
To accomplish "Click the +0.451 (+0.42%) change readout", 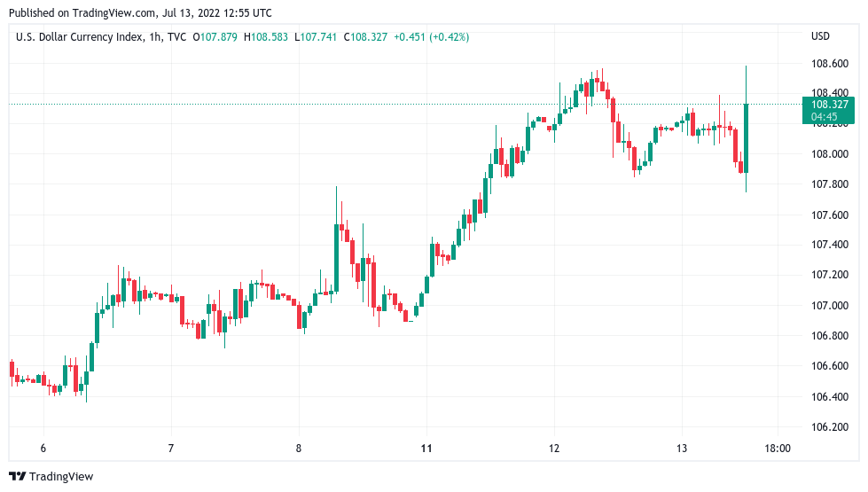I will point(431,37).
